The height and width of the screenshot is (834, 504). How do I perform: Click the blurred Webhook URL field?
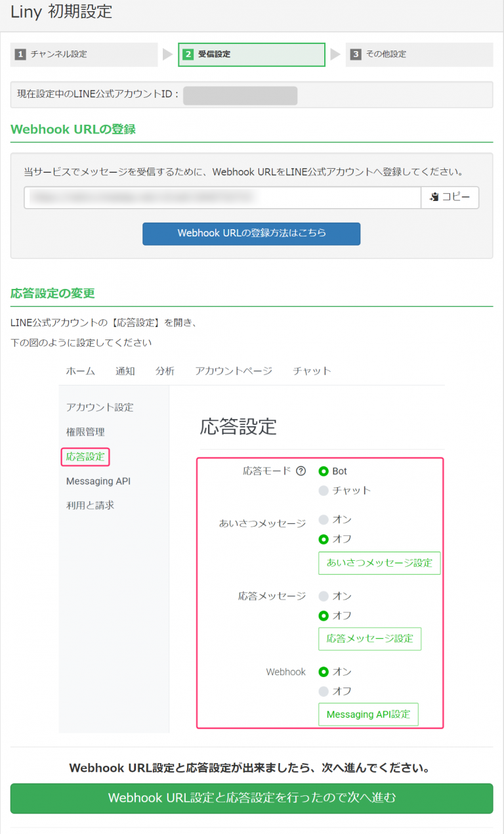pyautogui.click(x=222, y=198)
